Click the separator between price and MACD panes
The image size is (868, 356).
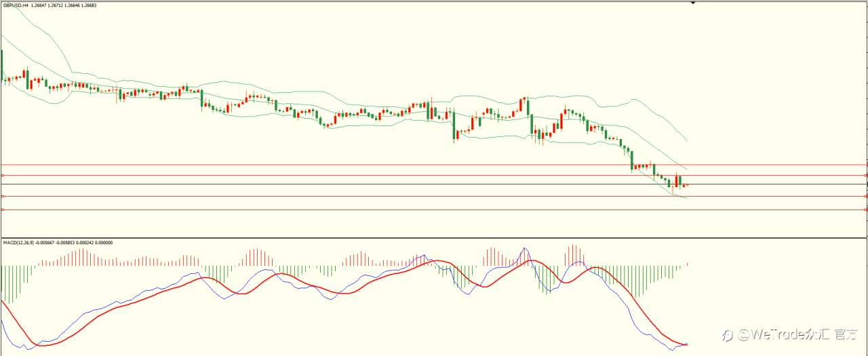click(x=434, y=237)
